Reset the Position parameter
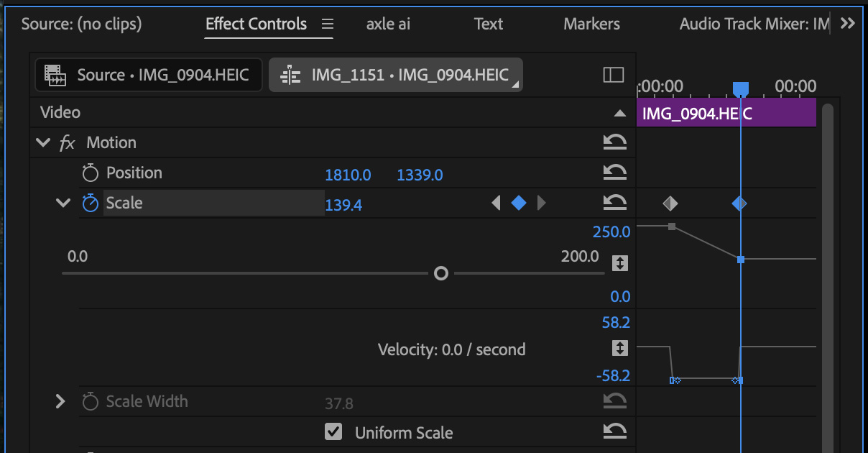Viewport: 868px width, 453px height. tap(614, 173)
